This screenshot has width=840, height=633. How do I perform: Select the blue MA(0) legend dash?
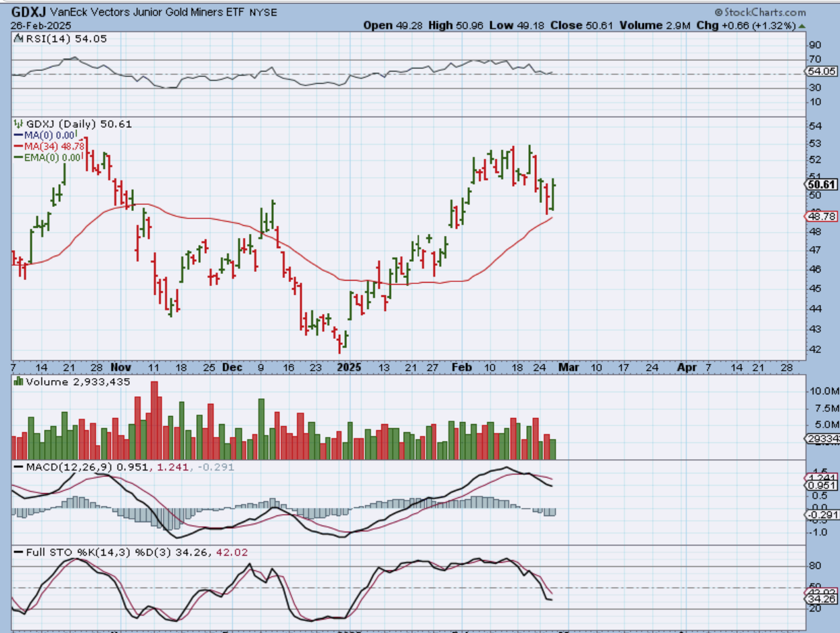[18, 135]
